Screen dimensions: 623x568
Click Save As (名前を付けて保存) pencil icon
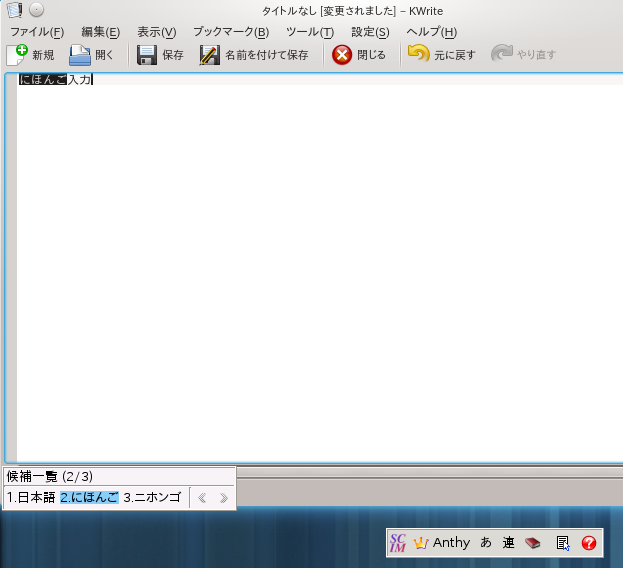click(209, 55)
